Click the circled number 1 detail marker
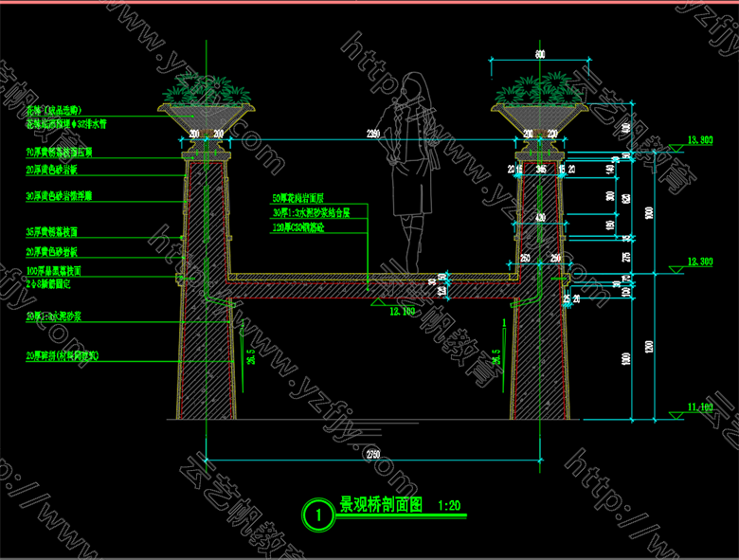Viewport: 739px width, 560px height. [318, 515]
